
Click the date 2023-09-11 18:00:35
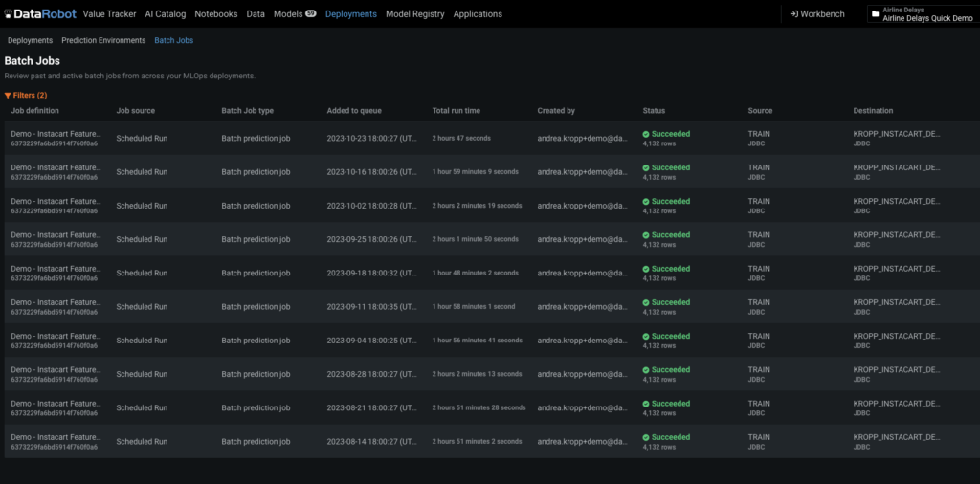click(x=372, y=307)
